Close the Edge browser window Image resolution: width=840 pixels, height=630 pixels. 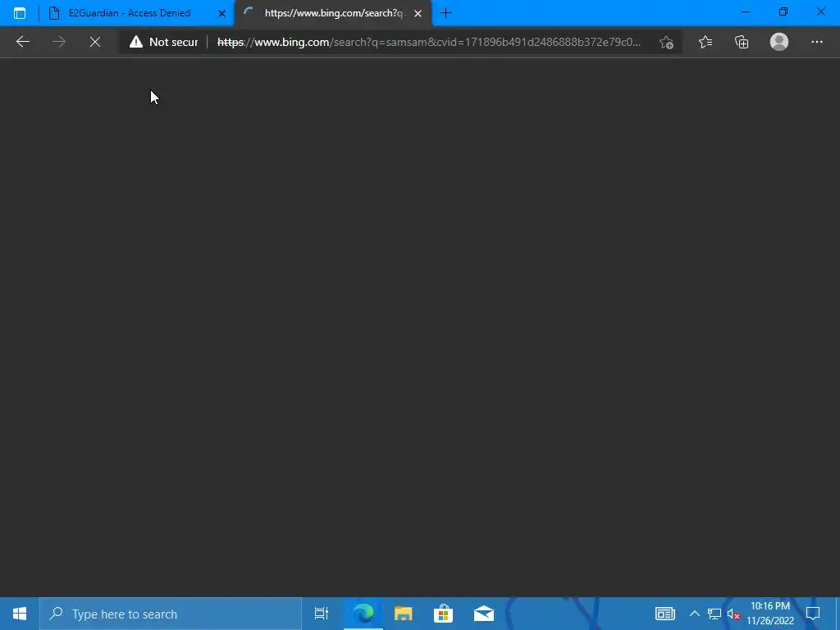[820, 11]
